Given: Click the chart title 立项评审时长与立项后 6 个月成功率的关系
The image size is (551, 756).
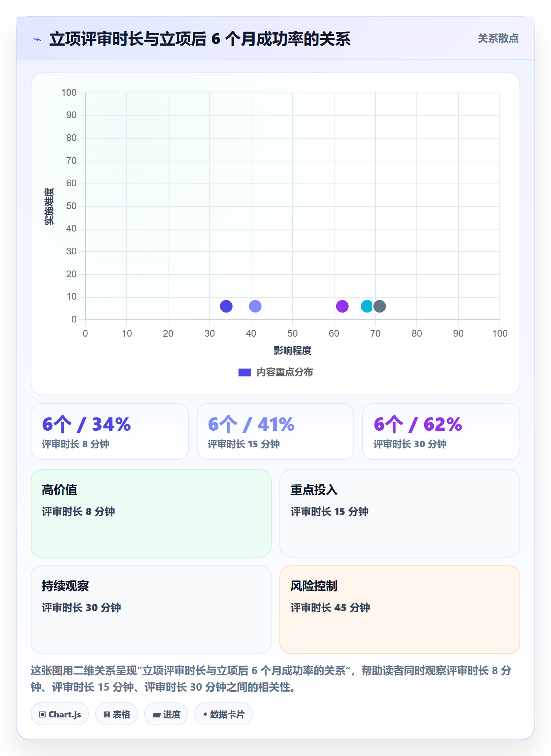Looking at the screenshot, I should [200, 39].
